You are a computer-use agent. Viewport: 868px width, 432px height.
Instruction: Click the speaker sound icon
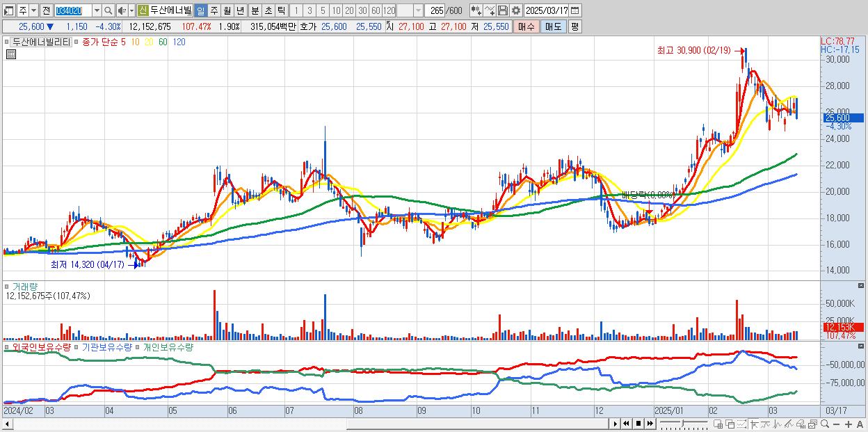[x=122, y=10]
